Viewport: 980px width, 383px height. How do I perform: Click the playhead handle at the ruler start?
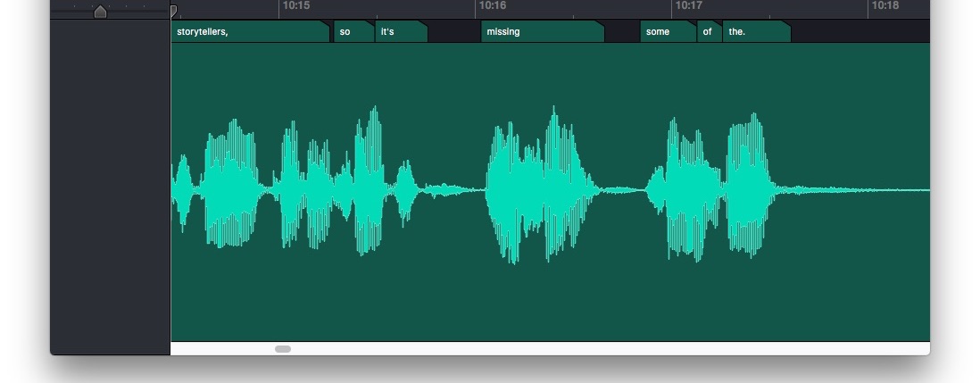(173, 11)
